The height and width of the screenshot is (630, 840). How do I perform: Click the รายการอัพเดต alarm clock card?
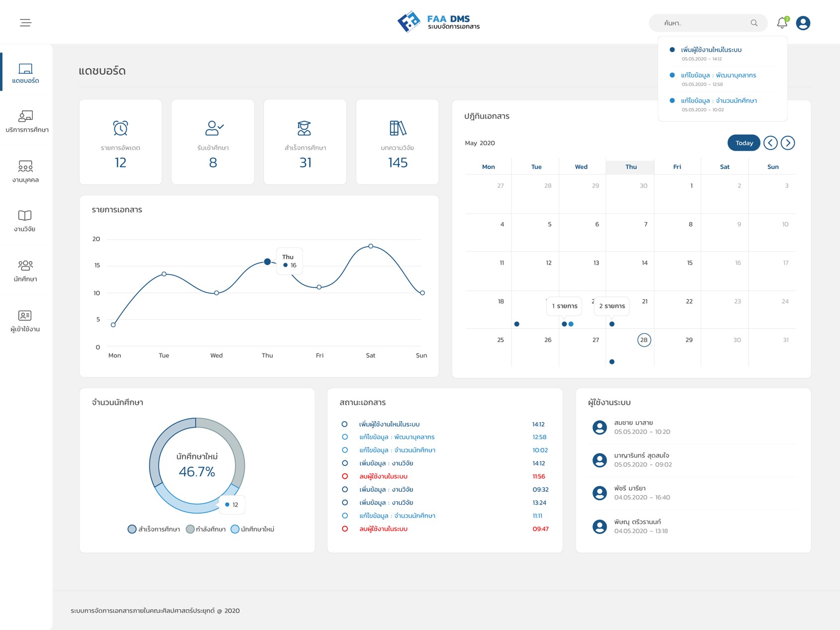(x=120, y=142)
